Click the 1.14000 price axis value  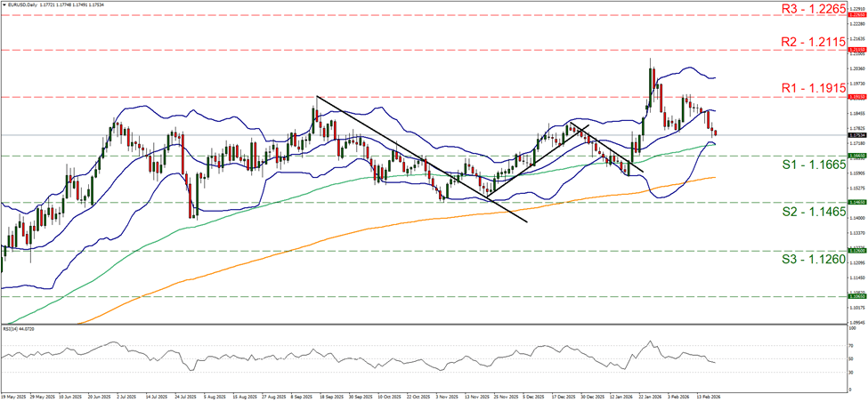coord(857,218)
